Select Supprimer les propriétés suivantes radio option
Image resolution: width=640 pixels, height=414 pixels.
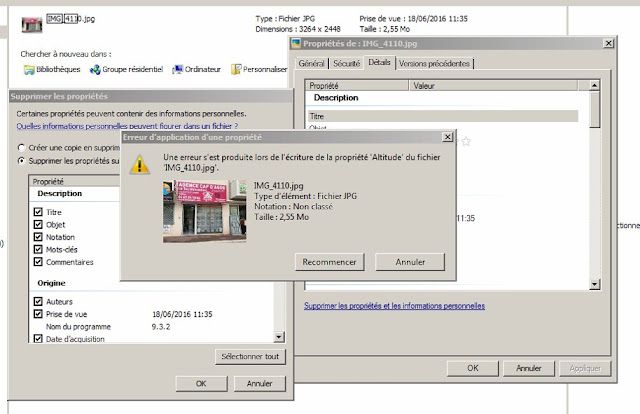[x=21, y=161]
